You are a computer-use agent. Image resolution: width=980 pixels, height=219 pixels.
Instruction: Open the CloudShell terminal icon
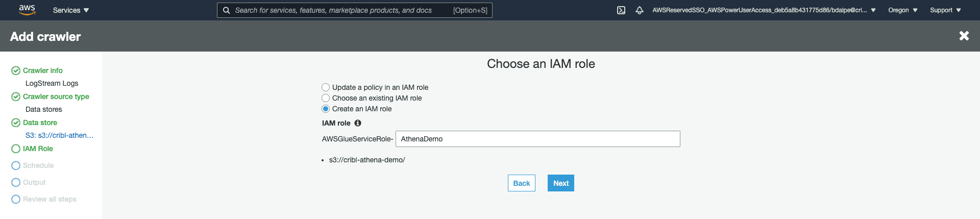pos(621,10)
